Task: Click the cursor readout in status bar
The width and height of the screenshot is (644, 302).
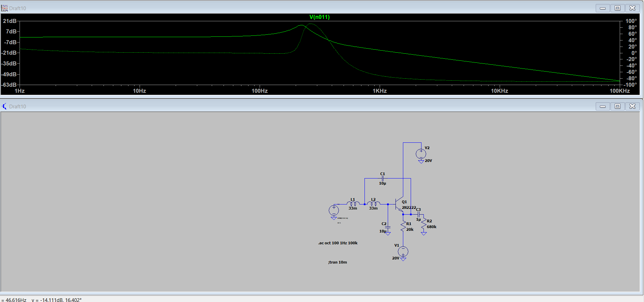Action: click(41, 300)
